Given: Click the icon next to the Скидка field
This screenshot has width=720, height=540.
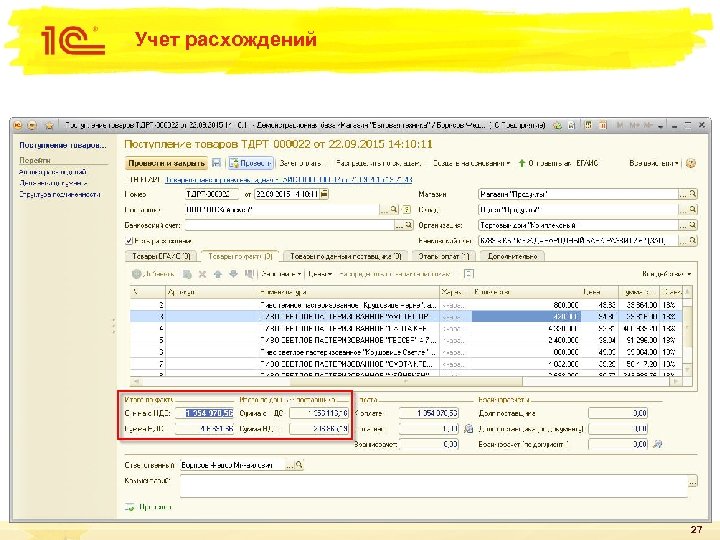Looking at the screenshot, I should 468,429.
